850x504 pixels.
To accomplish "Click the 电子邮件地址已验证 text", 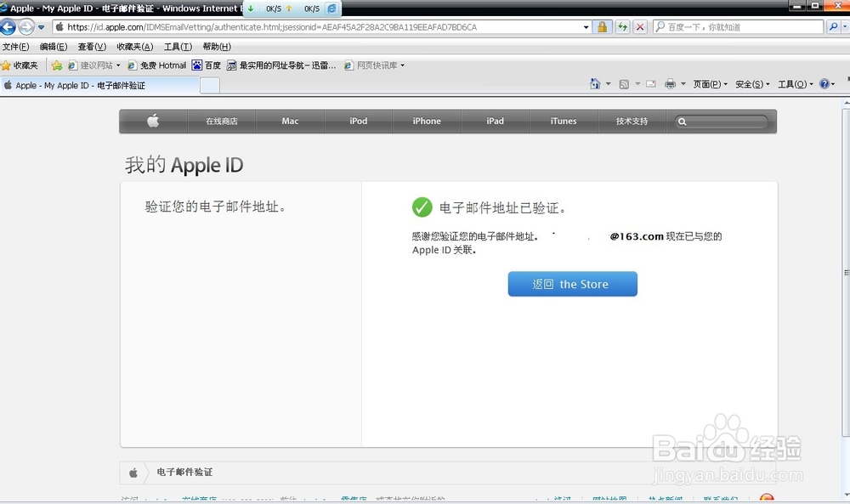I will (x=502, y=207).
